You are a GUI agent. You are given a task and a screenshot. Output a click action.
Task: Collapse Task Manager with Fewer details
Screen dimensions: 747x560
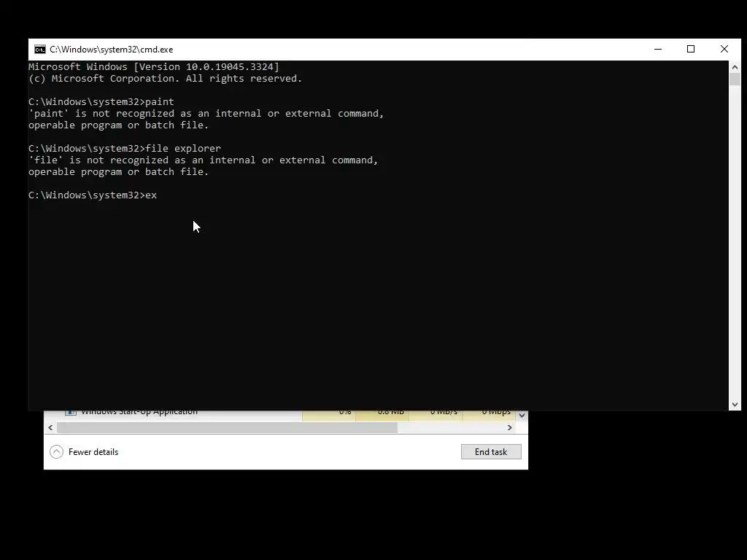[85, 452]
